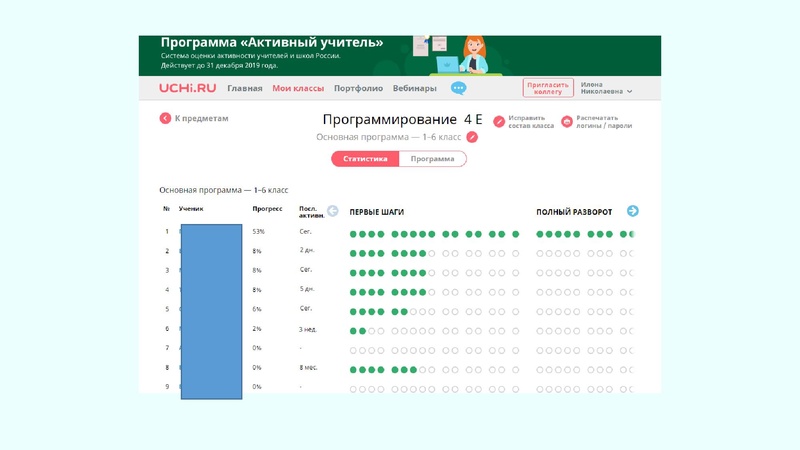The width and height of the screenshot is (800, 450).
Task: Click first green lesson dot in row 8
Action: coord(353,370)
